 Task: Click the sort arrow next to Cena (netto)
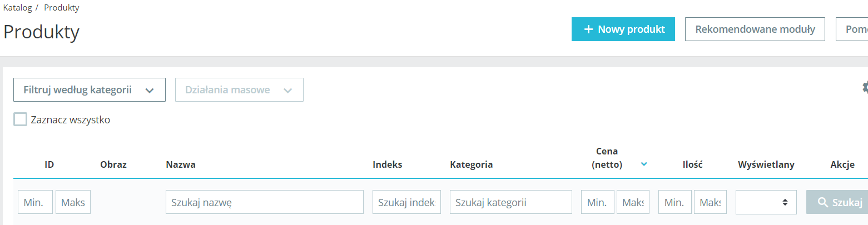[644, 164]
